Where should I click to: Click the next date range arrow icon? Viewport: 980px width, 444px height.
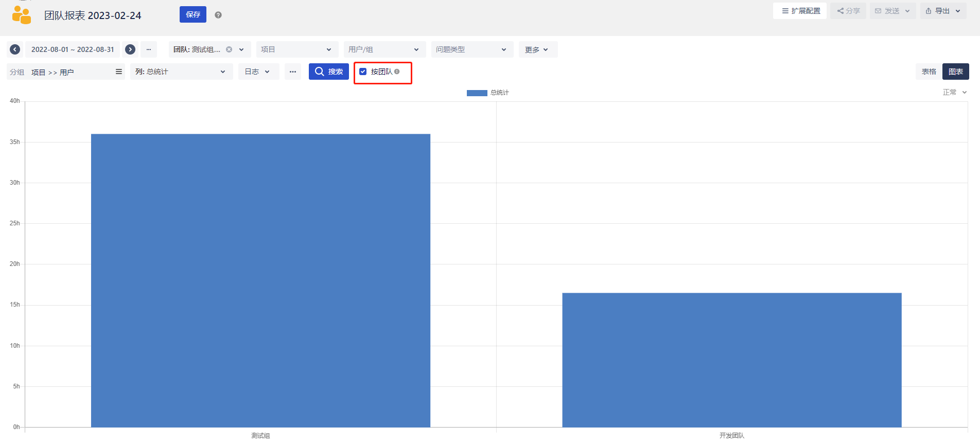(130, 49)
